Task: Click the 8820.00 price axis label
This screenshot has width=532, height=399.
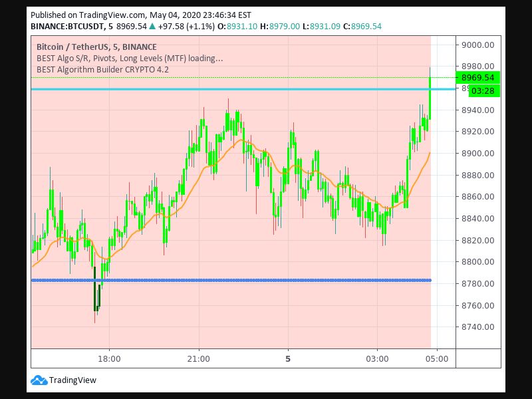Action: [x=477, y=240]
